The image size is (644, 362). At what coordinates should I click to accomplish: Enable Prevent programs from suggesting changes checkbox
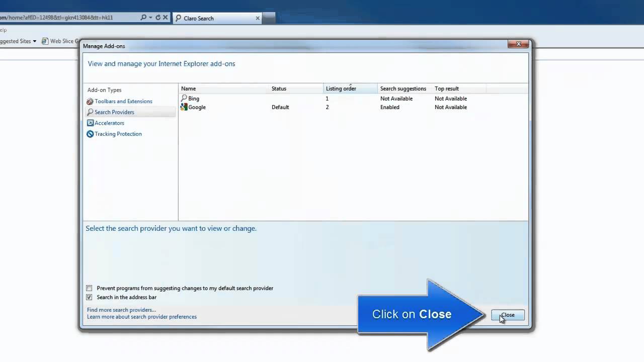(89, 288)
